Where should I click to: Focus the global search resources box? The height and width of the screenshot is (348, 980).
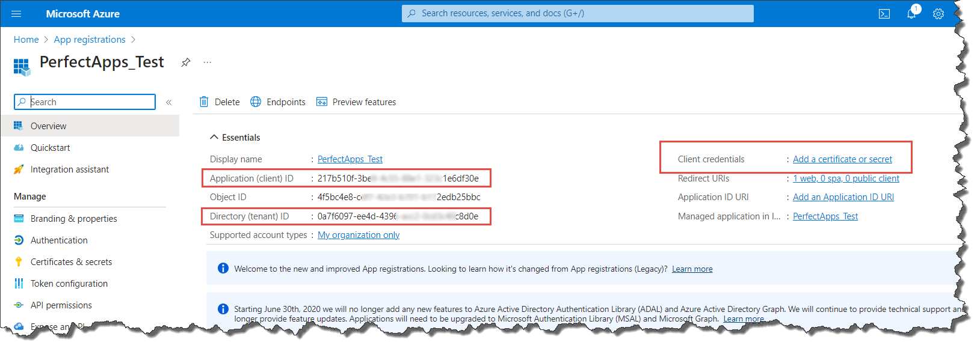(578, 13)
